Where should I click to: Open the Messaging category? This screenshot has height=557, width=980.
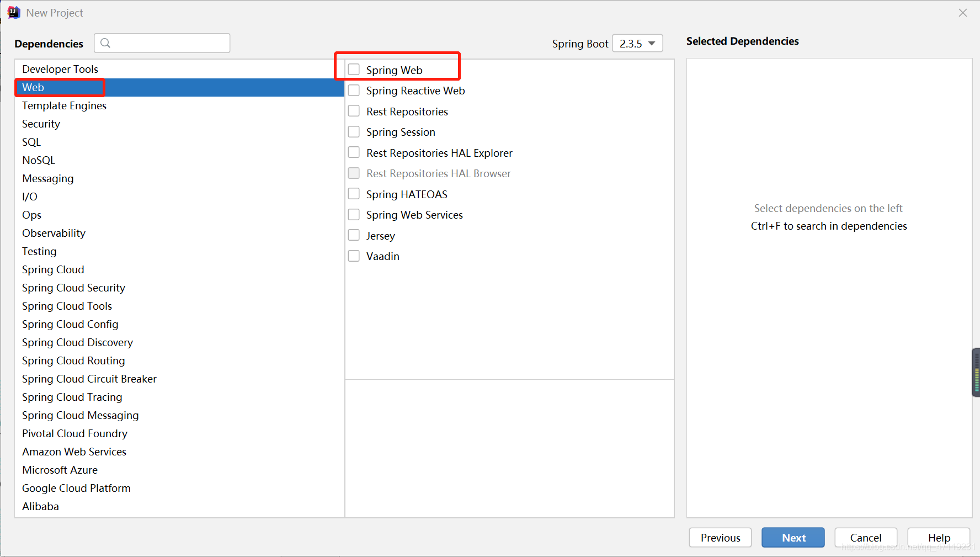click(x=179, y=178)
